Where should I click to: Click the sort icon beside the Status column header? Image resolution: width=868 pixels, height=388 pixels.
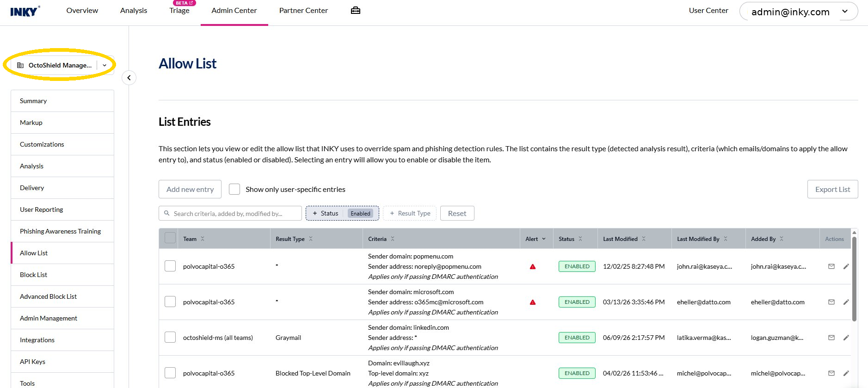pyautogui.click(x=580, y=239)
